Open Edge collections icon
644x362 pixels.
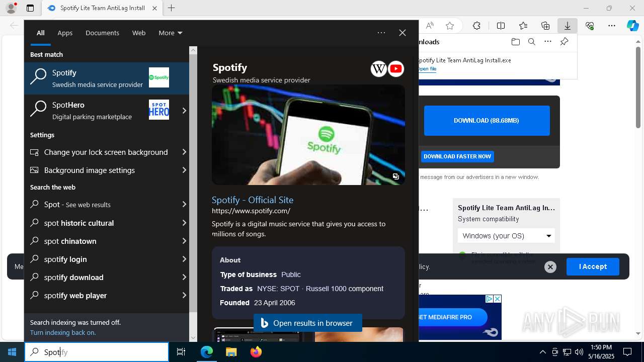pyautogui.click(x=545, y=26)
